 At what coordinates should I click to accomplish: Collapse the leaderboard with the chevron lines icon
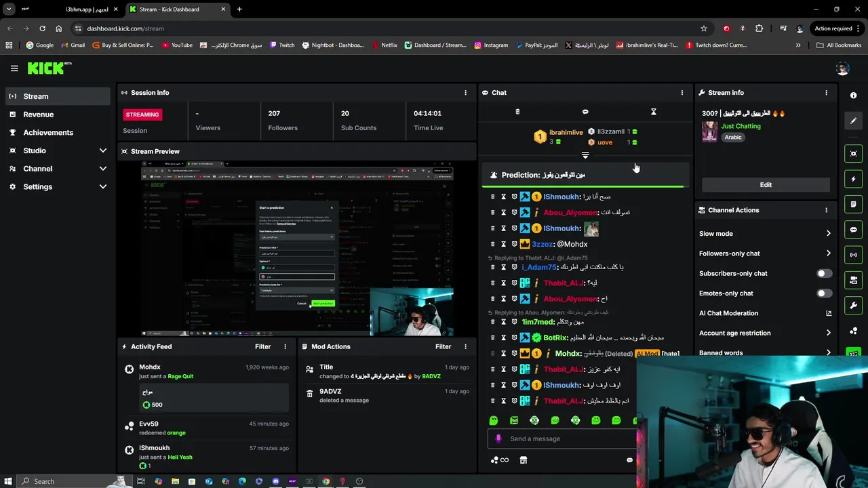(585, 155)
